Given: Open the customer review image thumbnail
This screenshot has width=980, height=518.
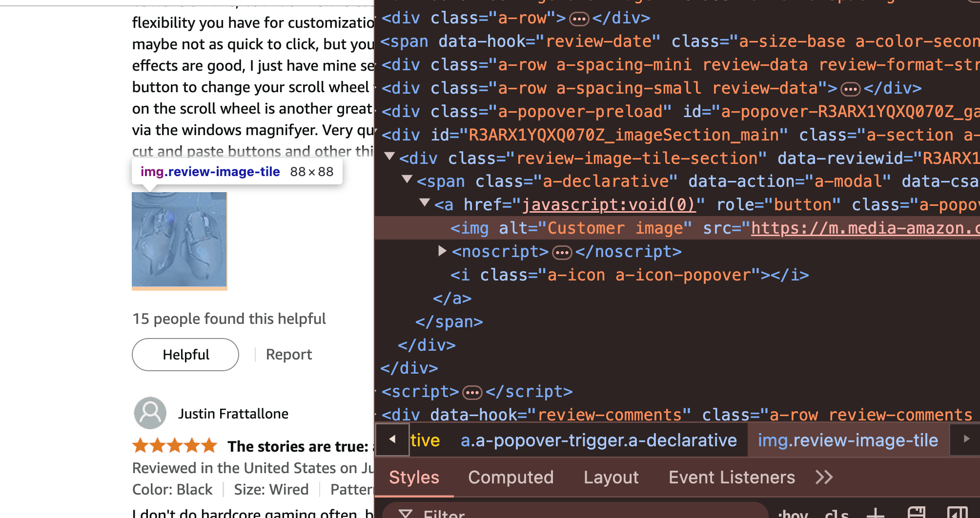Looking at the screenshot, I should pos(180,239).
